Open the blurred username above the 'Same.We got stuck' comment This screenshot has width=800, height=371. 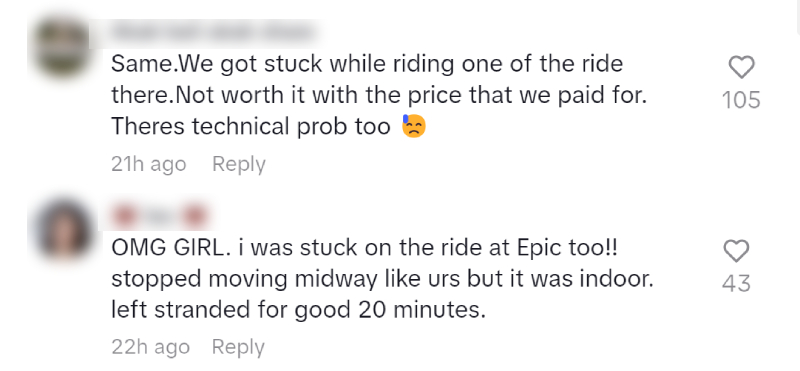[x=213, y=33]
